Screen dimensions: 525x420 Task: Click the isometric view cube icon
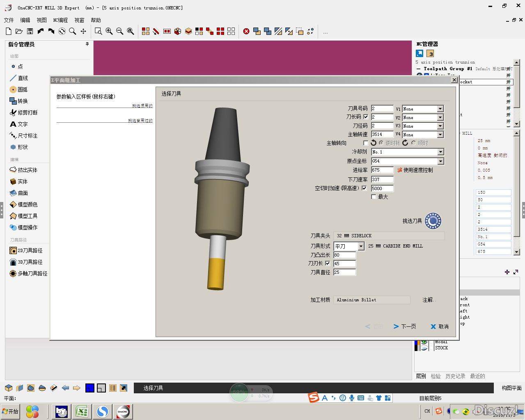pyautogui.click(x=9, y=388)
